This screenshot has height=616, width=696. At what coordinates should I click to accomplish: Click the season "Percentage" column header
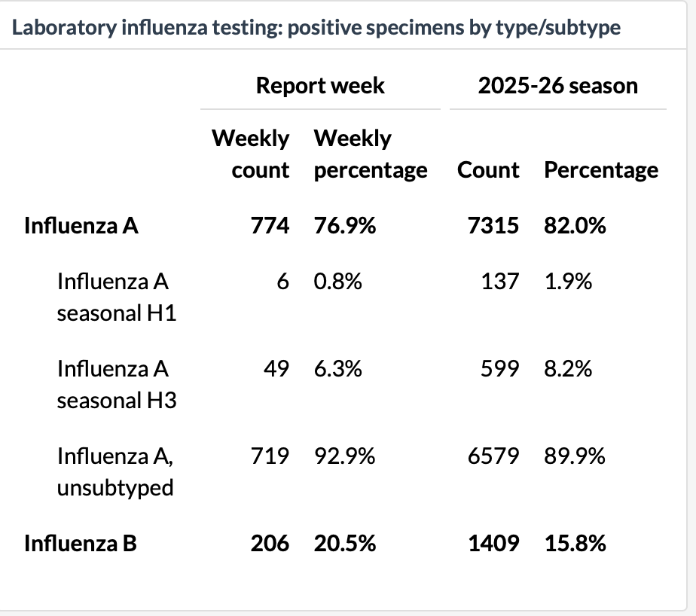pos(601,169)
